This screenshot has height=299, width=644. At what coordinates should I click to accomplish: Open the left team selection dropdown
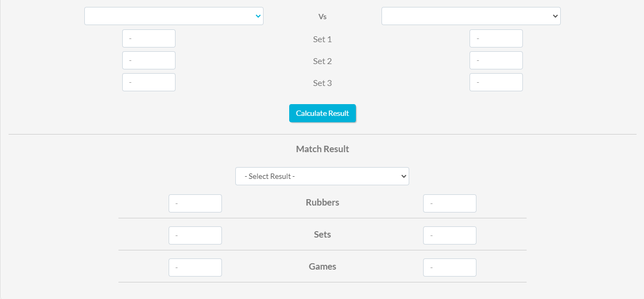[x=174, y=16]
